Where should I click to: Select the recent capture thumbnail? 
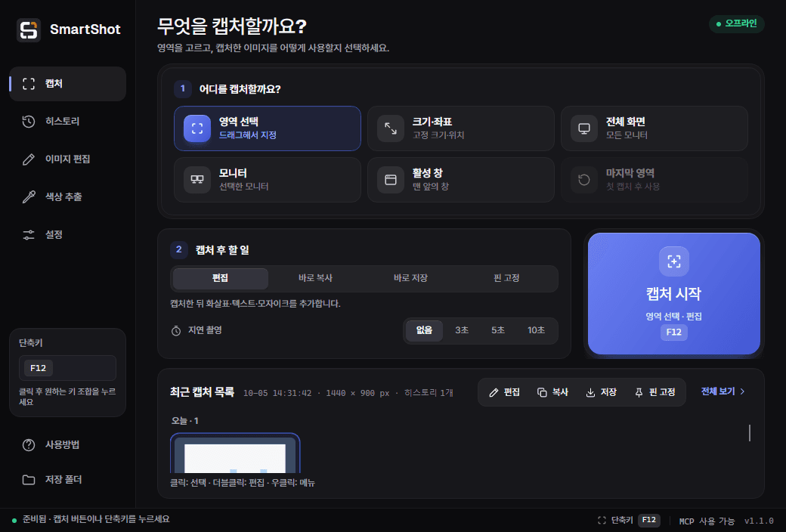[235, 453]
